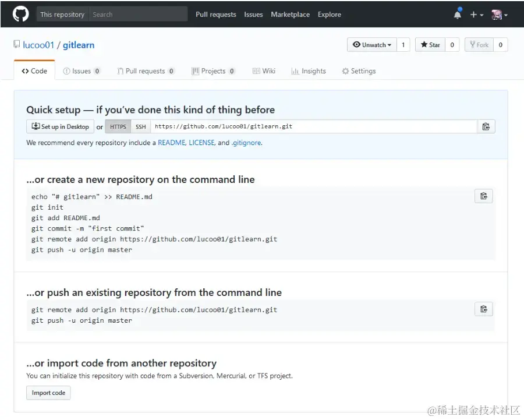
Task: Open the notifications bell
Action: [458, 14]
